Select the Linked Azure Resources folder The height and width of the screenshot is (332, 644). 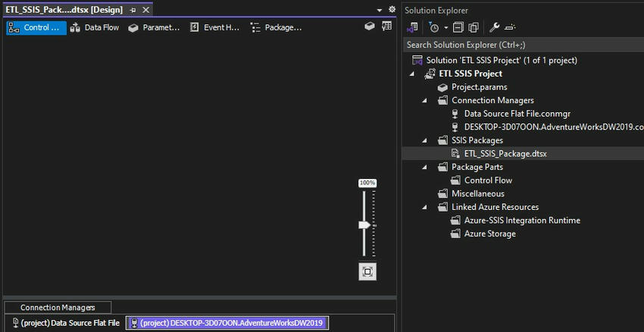coord(495,207)
